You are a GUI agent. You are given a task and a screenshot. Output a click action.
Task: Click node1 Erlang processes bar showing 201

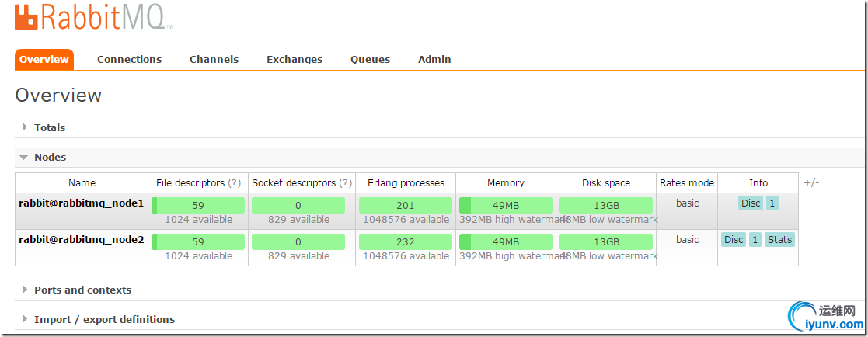[x=405, y=205]
